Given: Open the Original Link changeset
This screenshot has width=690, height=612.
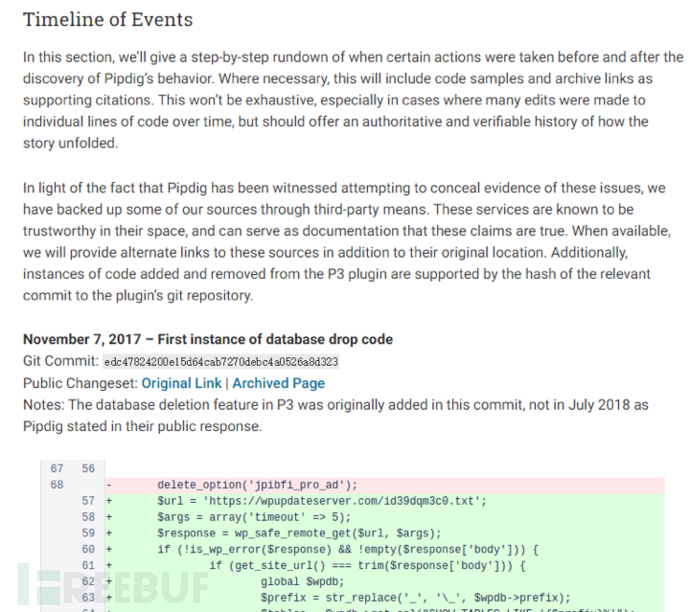Looking at the screenshot, I should [x=181, y=383].
